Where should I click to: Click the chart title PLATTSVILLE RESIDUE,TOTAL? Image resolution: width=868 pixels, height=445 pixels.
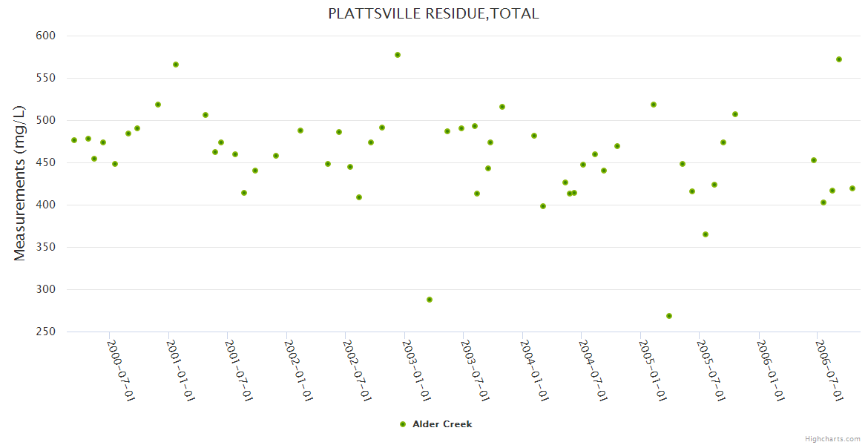[x=433, y=13]
